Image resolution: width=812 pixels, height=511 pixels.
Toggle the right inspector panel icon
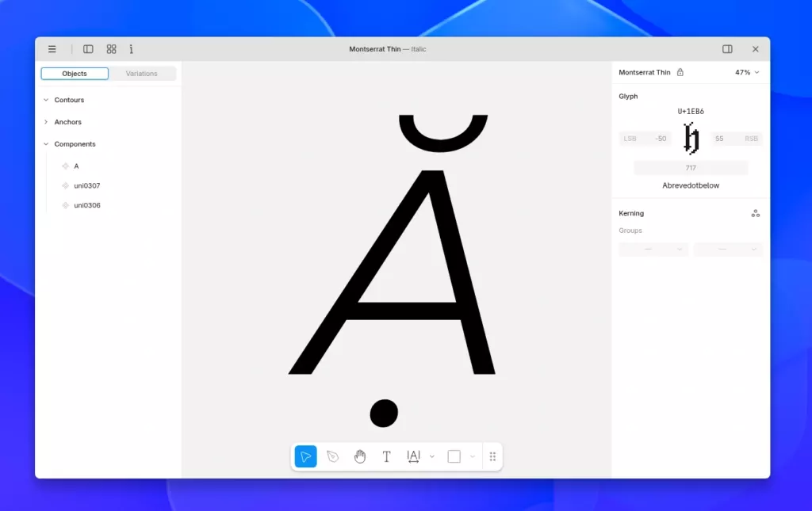[x=727, y=49]
